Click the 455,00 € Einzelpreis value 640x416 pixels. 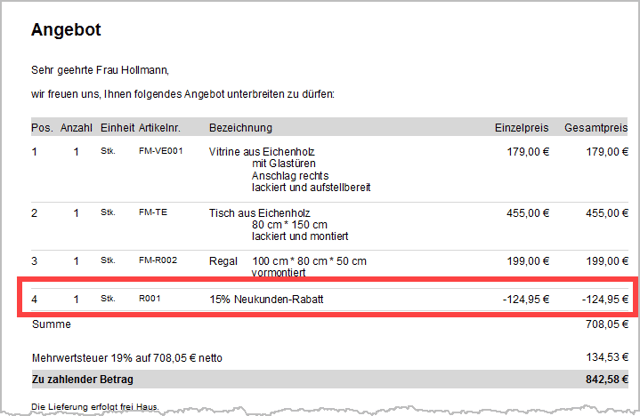(528, 213)
